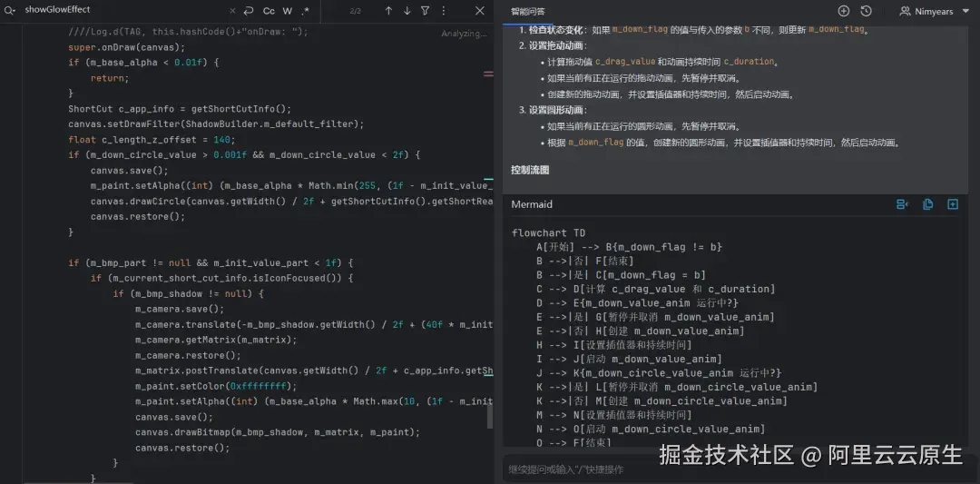Click the Mermaid code block label
Image resolution: width=980 pixels, height=484 pixels.
pyautogui.click(x=532, y=204)
